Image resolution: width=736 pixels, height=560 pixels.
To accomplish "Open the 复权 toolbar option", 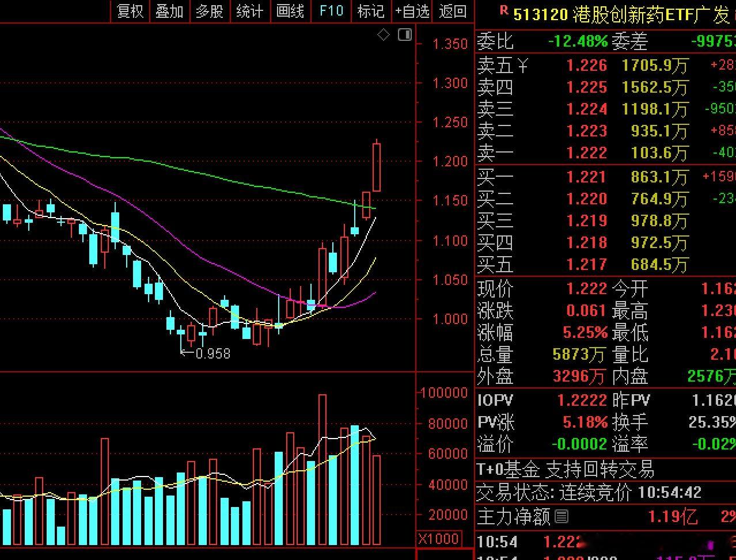I will [130, 11].
